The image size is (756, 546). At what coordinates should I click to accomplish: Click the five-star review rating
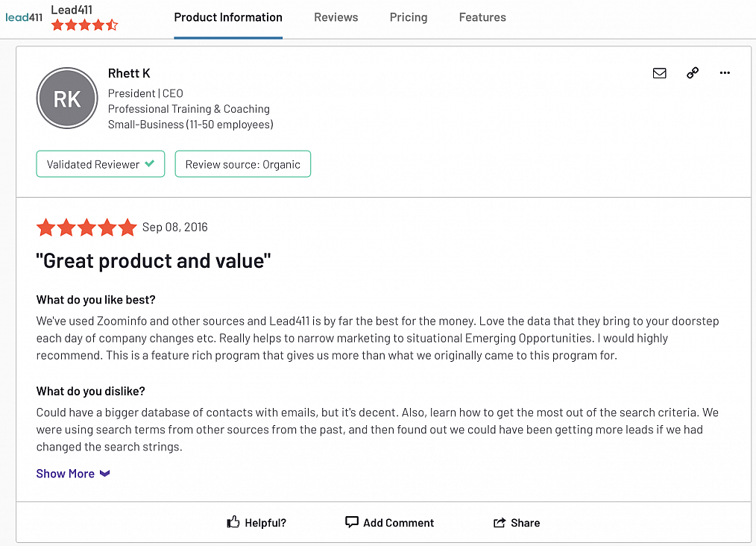coord(86,228)
